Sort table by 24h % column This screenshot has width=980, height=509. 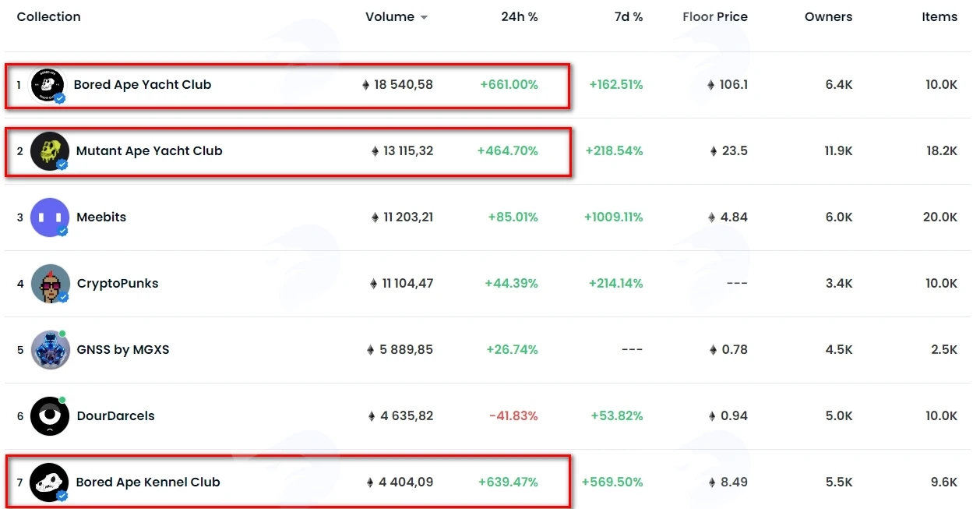pyautogui.click(x=520, y=17)
